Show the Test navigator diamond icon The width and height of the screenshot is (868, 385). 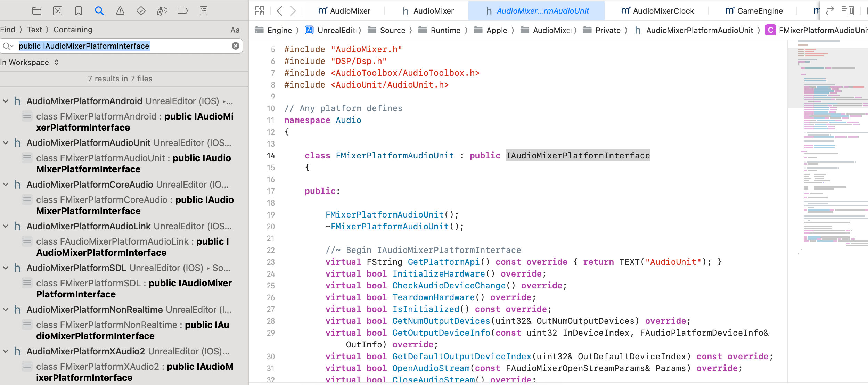[141, 11]
